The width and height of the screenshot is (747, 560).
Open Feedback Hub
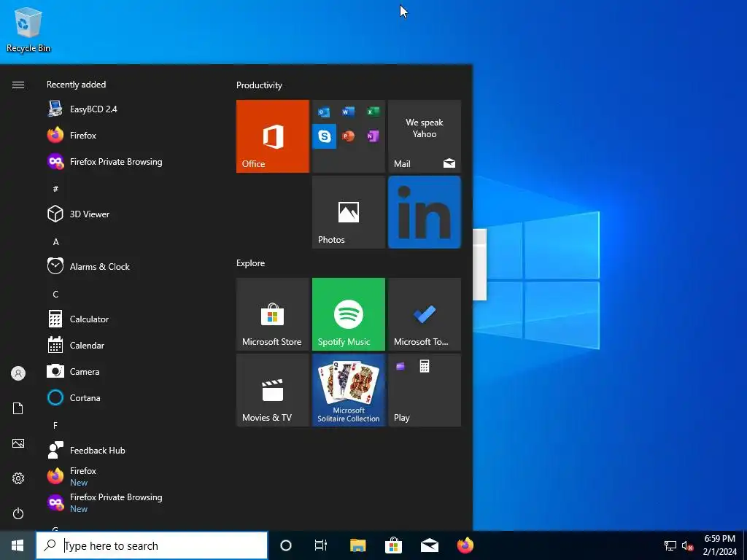[128, 449]
